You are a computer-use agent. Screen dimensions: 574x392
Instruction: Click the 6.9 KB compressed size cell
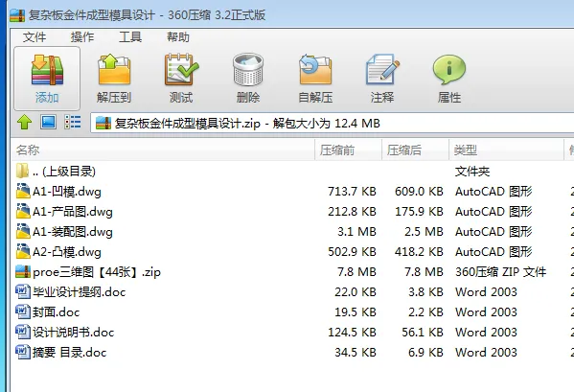click(x=425, y=353)
